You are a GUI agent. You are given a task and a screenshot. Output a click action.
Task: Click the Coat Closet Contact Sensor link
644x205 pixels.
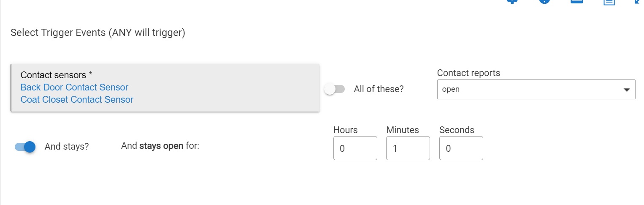point(77,100)
